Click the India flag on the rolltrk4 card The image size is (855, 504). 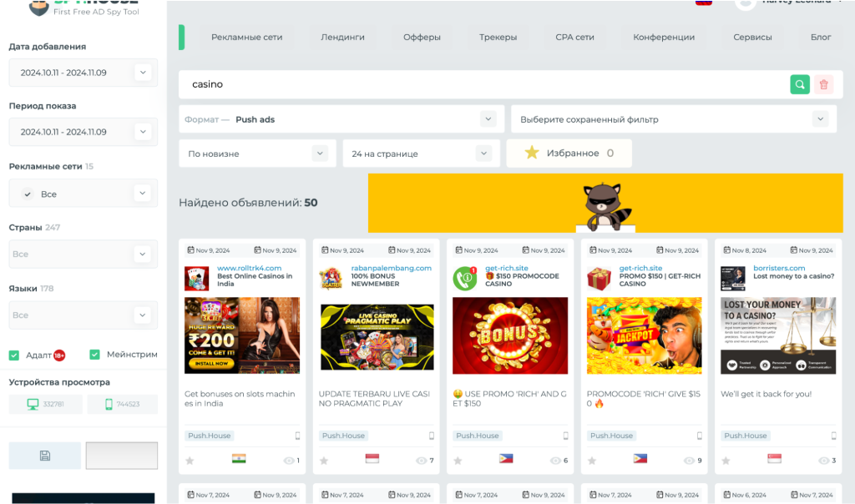coord(239,459)
